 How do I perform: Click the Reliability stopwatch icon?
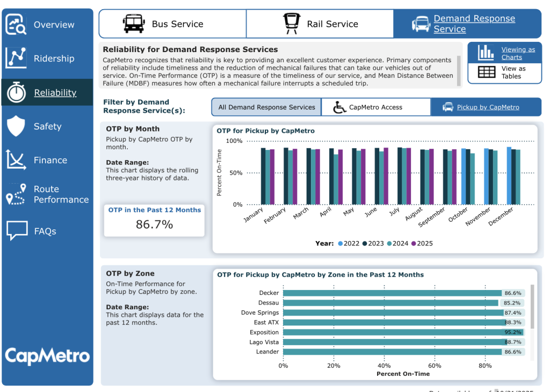tap(16, 92)
